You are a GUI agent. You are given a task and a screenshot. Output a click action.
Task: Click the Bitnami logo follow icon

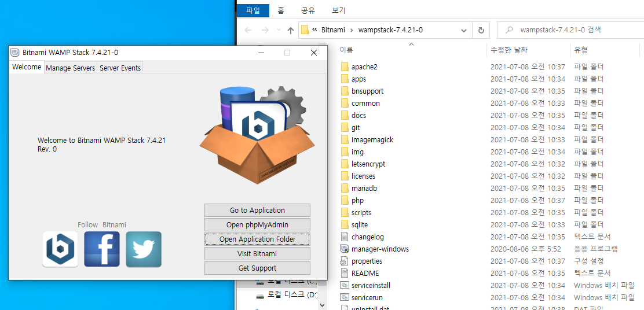tap(60, 249)
